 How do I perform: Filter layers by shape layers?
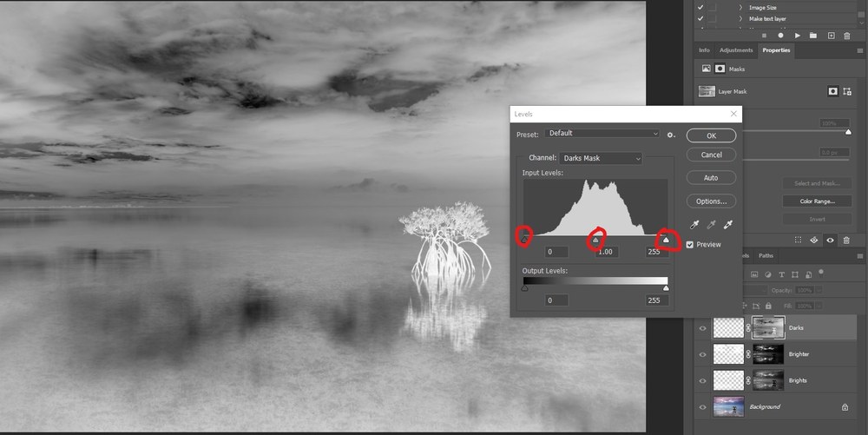pos(795,274)
